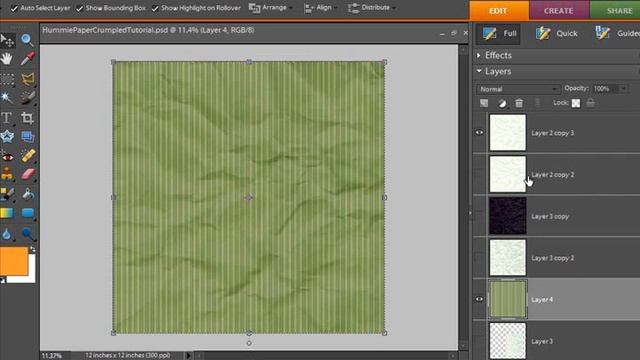Hide Layer 4 via eye icon
Image resolution: width=640 pixels, height=360 pixels.
(x=479, y=299)
